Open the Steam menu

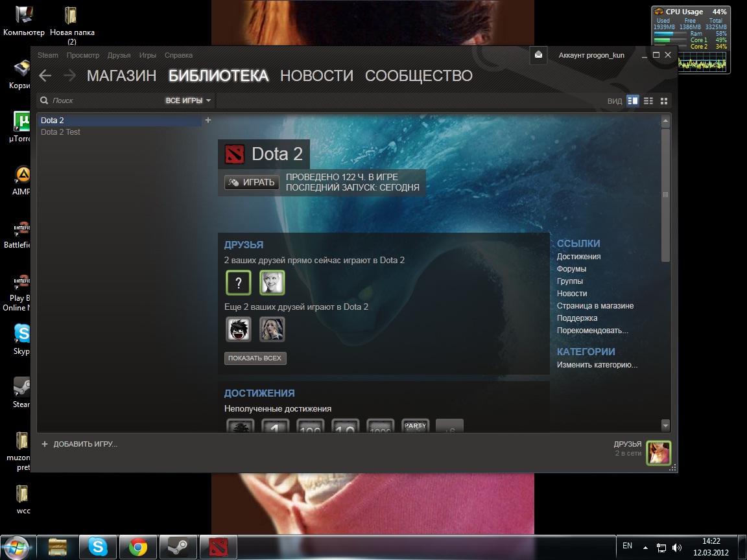pos(47,55)
